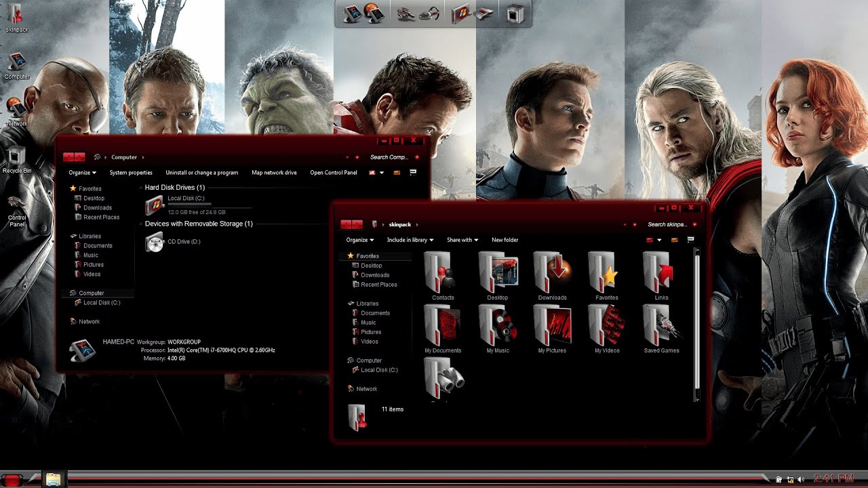Expand address path arrow after skinpack
Image resolution: width=868 pixels, height=488 pixels.
pos(416,224)
